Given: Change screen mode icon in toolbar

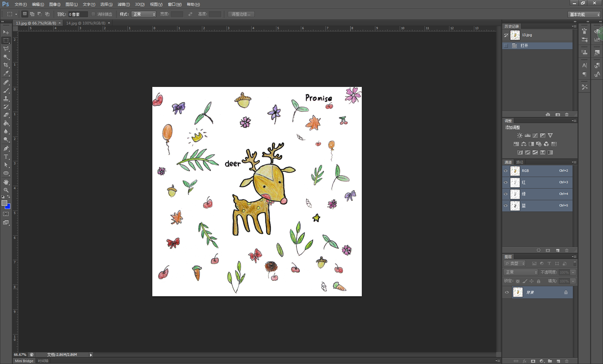Looking at the screenshot, I should (x=6, y=222).
